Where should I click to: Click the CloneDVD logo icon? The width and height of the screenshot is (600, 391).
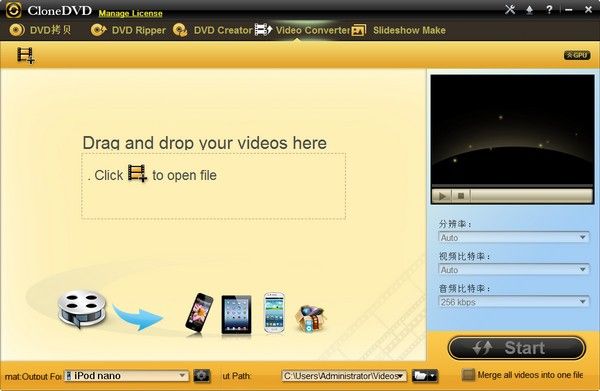coord(13,10)
